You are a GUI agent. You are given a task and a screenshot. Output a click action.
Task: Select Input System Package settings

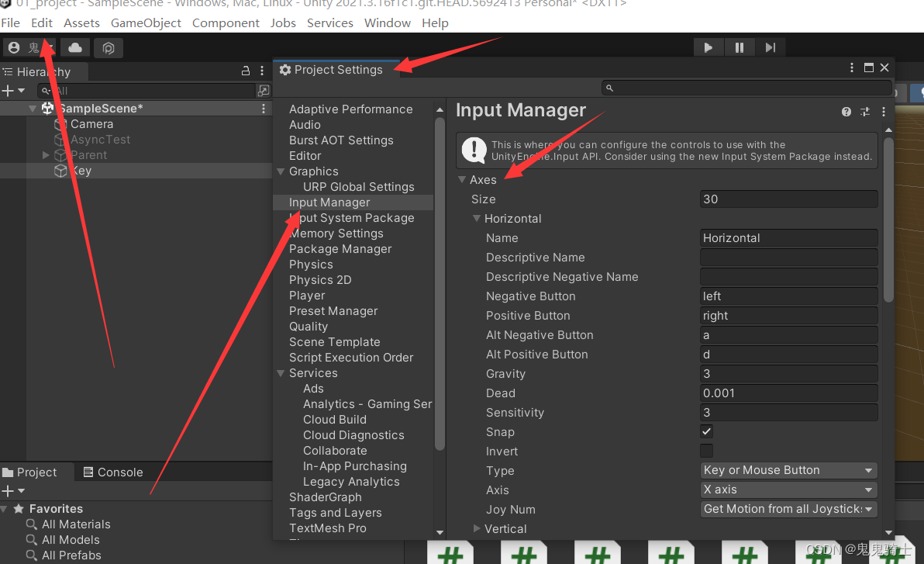(352, 218)
